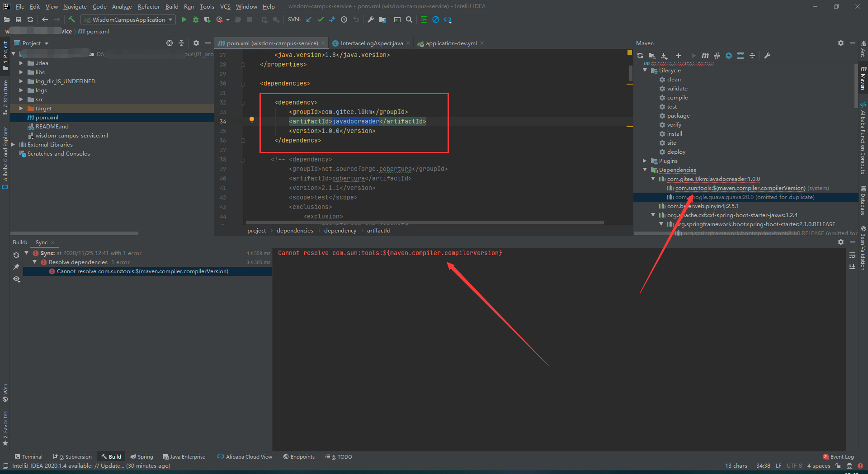Switch to InterfaceLogAspect.java tab
Viewport: 868px width, 474px height.
(x=371, y=43)
